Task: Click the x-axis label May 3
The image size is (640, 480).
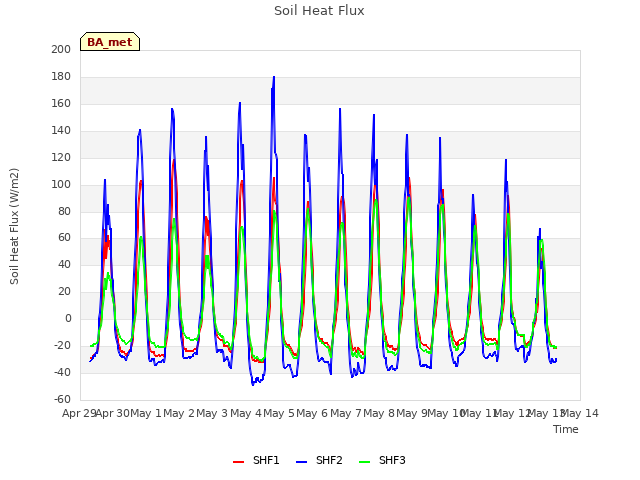Action: (212, 413)
